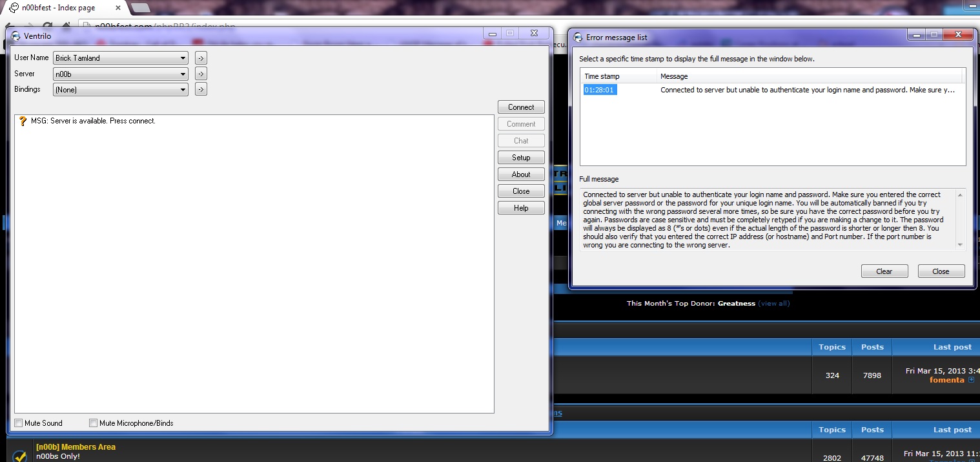Click the Time stamp column header
980x462 pixels.
point(618,76)
